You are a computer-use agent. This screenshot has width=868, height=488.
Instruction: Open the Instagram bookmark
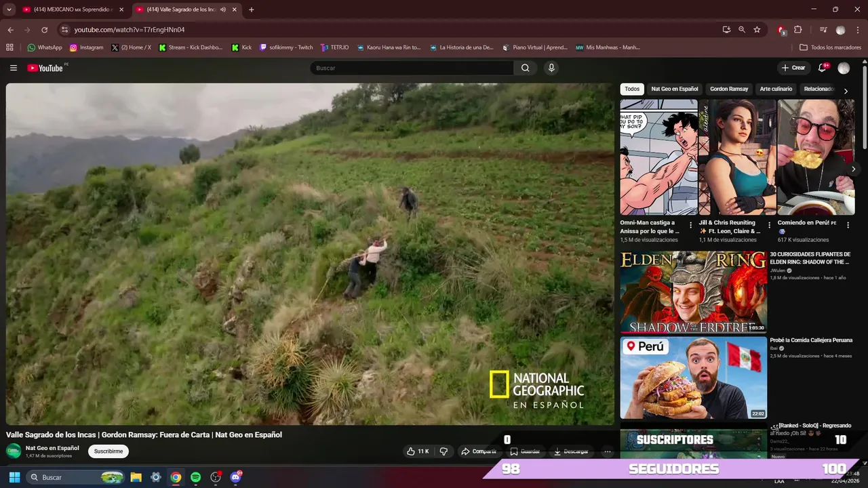pyautogui.click(x=87, y=47)
